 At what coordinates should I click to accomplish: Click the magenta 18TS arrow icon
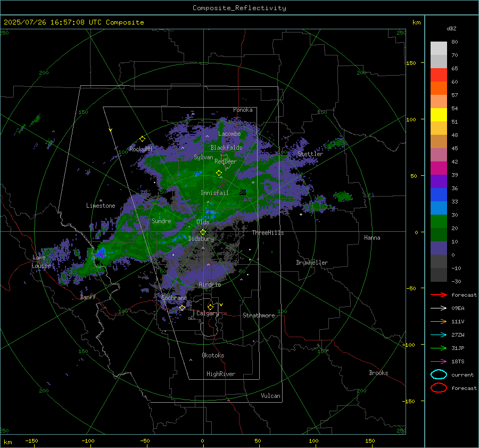click(439, 362)
